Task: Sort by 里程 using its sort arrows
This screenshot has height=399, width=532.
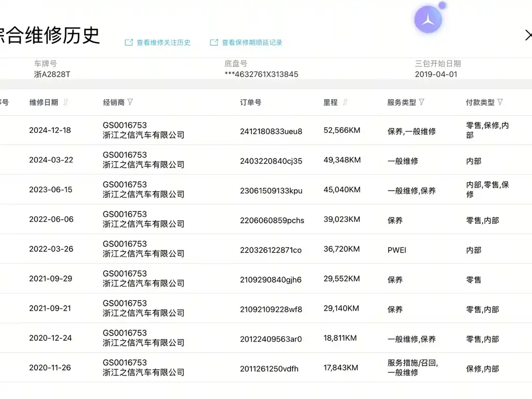Action: [x=345, y=102]
